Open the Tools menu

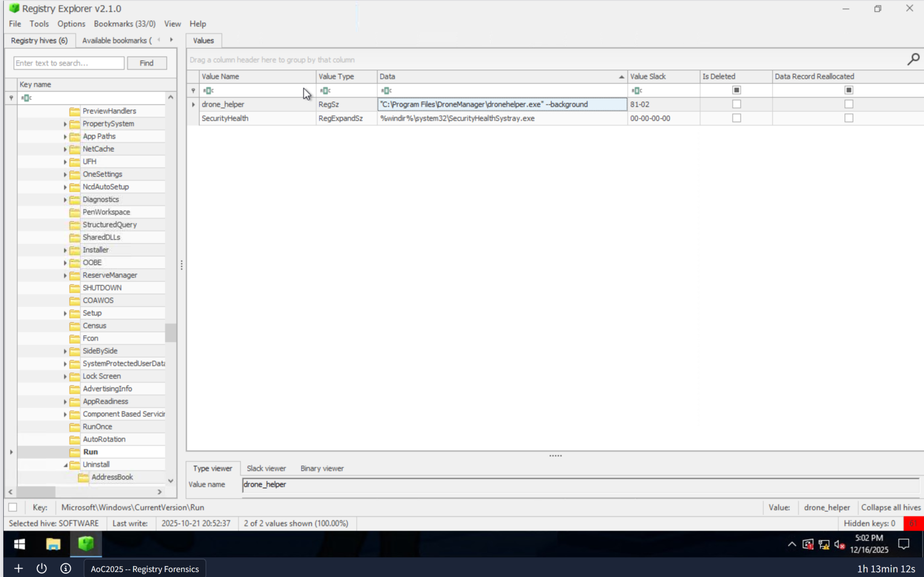pos(39,24)
